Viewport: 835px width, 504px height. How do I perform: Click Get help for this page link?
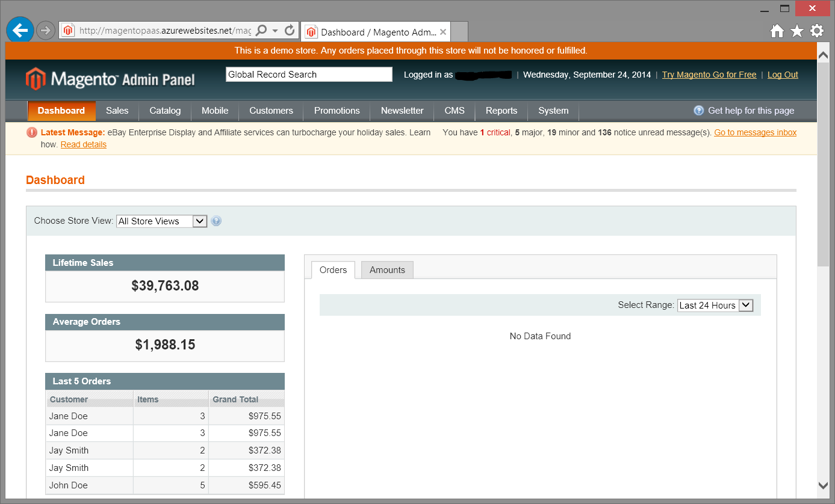pos(751,111)
